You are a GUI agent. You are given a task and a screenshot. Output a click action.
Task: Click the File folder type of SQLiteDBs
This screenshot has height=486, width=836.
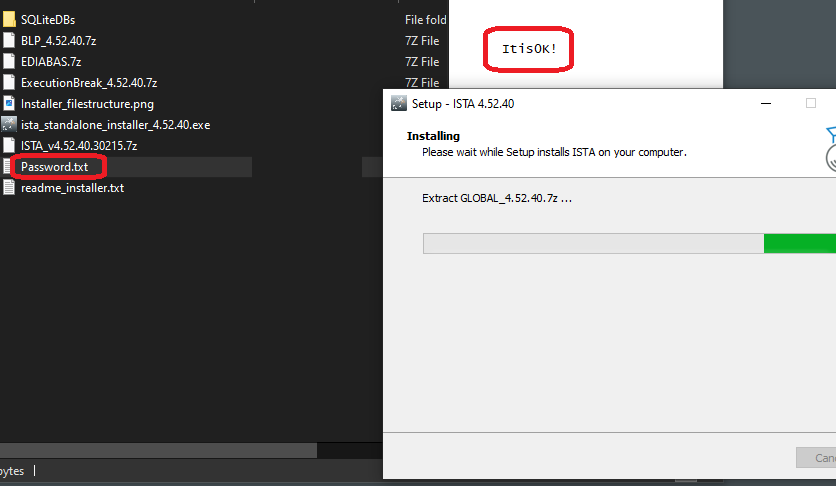point(426,20)
